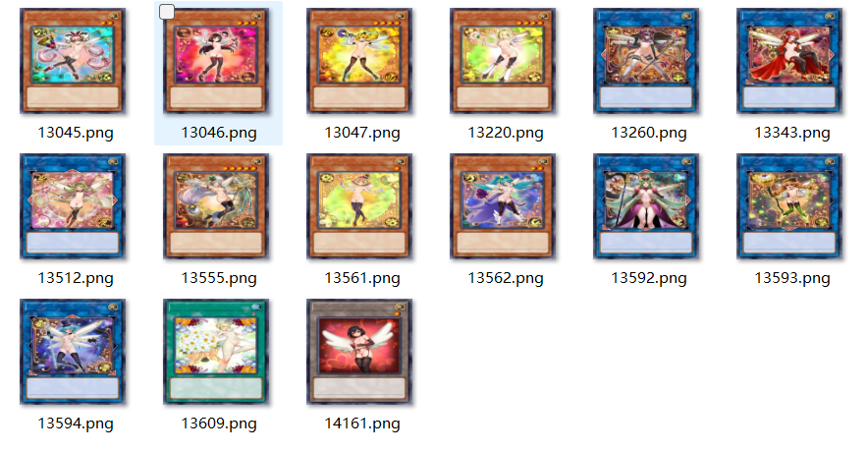Click the 13046.png filename label
868x452 pixels.
click(219, 133)
